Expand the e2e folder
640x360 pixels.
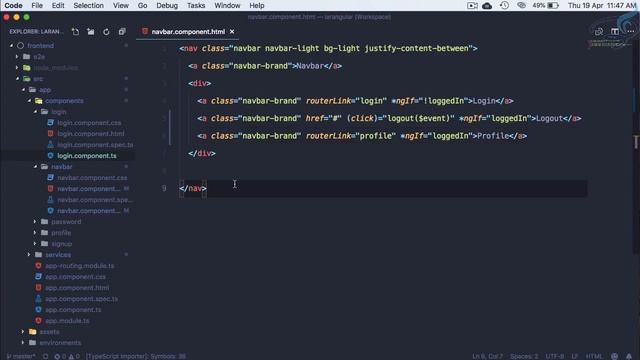coord(17,57)
